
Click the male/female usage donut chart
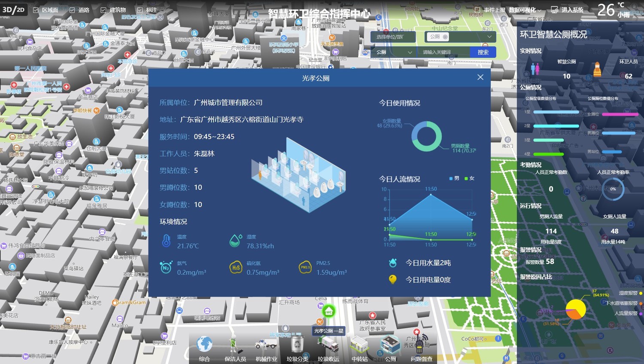(426, 136)
